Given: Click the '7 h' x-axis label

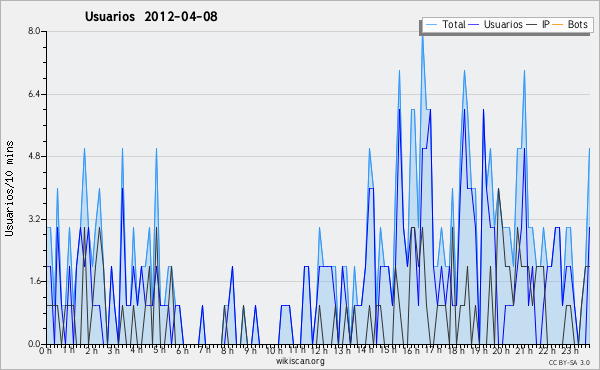Looking at the screenshot, I should pos(204,350).
